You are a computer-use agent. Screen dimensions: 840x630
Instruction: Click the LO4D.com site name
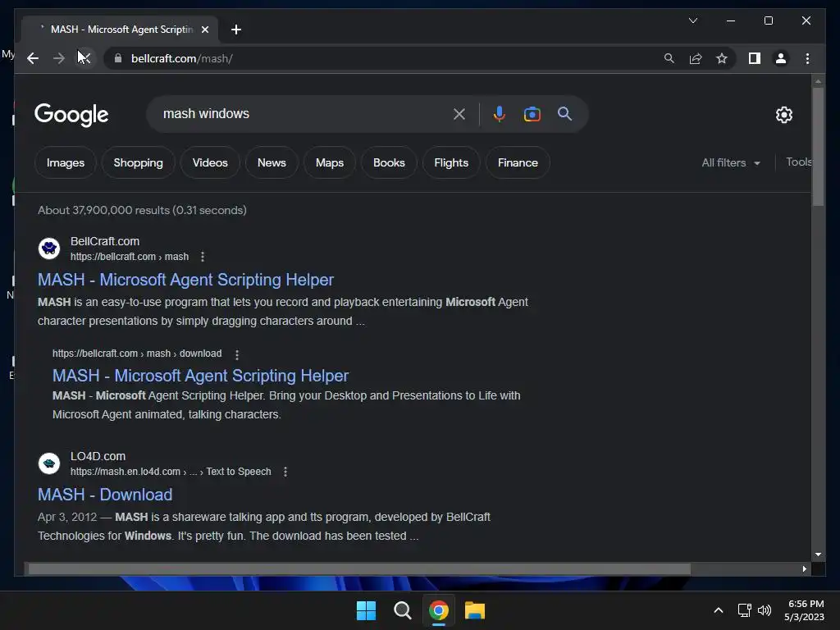click(x=98, y=456)
